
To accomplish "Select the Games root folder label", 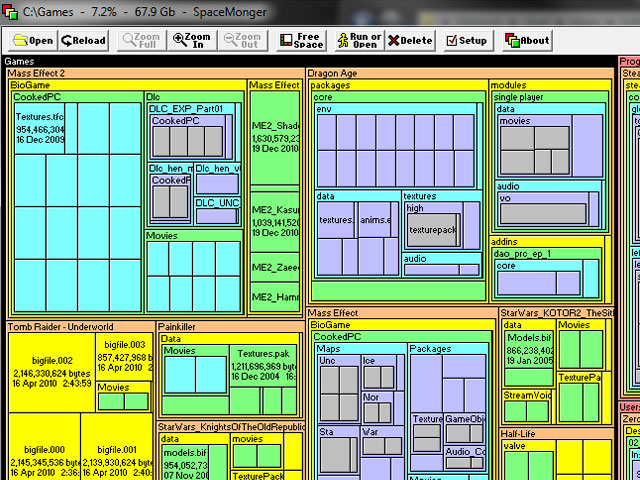I will click(19, 62).
